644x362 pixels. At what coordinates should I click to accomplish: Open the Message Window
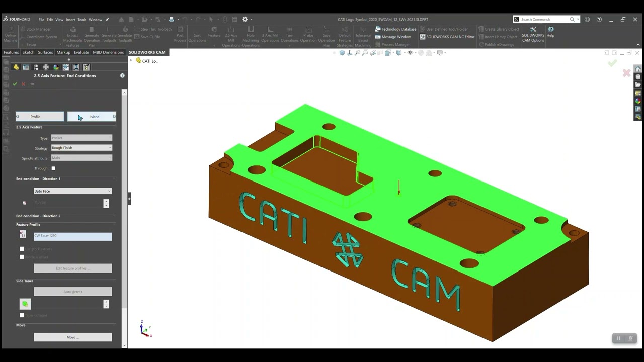click(x=392, y=37)
